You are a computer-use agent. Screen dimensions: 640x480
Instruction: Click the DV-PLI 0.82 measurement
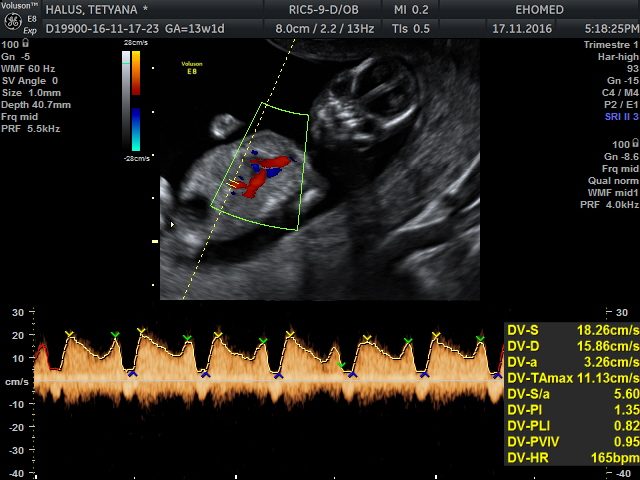[573, 426]
